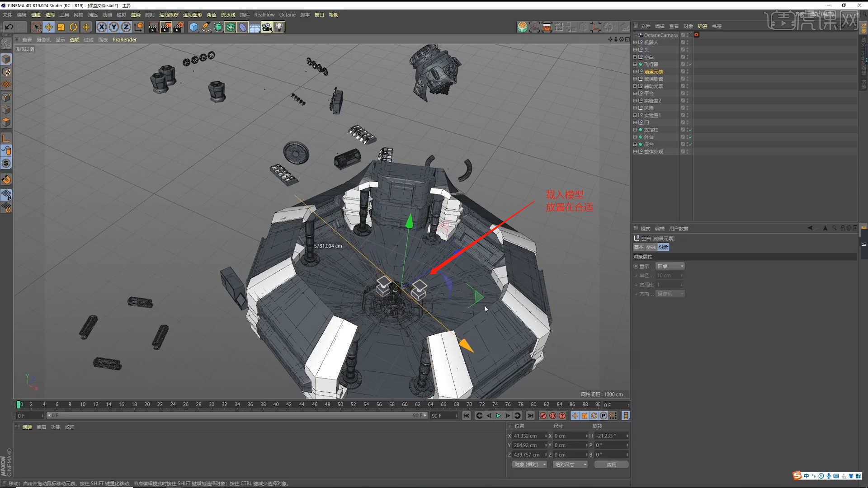Select Texture mode in left sidebar
Image resolution: width=868 pixels, height=488 pixels.
(x=6, y=72)
